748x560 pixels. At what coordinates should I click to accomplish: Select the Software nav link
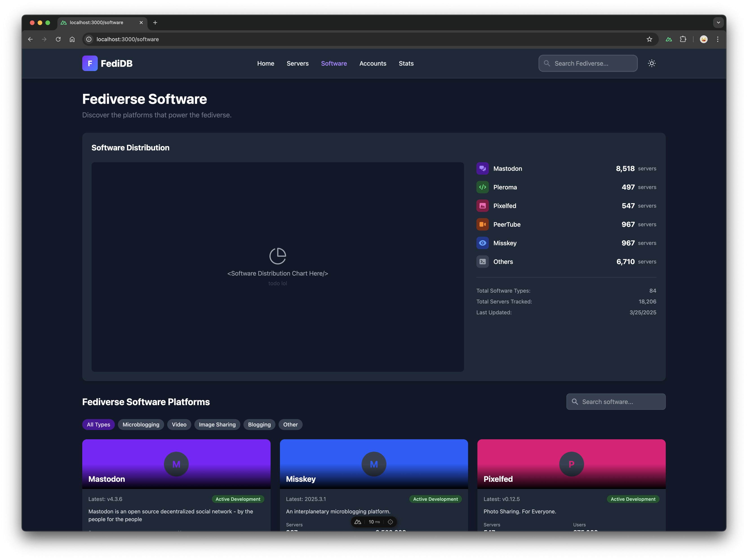[x=334, y=63]
